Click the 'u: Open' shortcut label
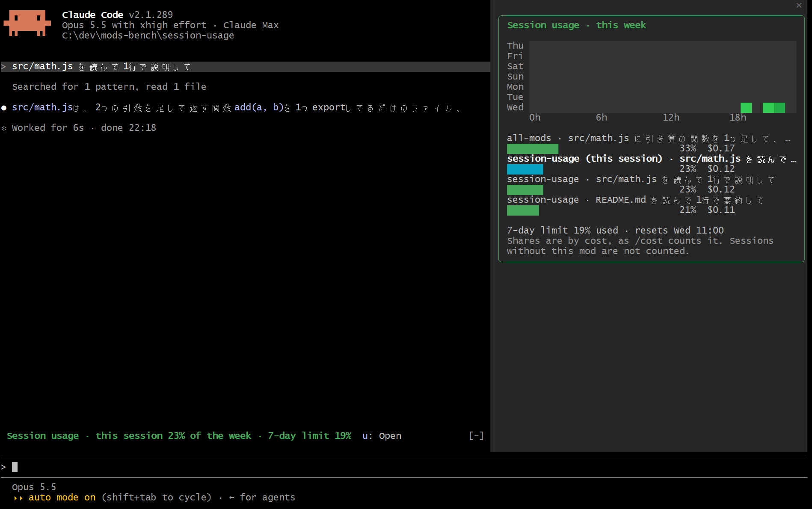 click(x=382, y=435)
